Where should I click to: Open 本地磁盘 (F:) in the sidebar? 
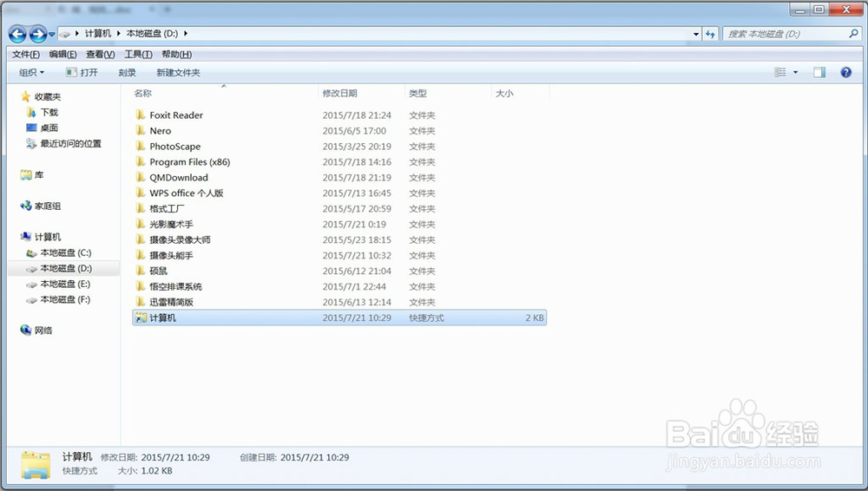[x=65, y=299]
